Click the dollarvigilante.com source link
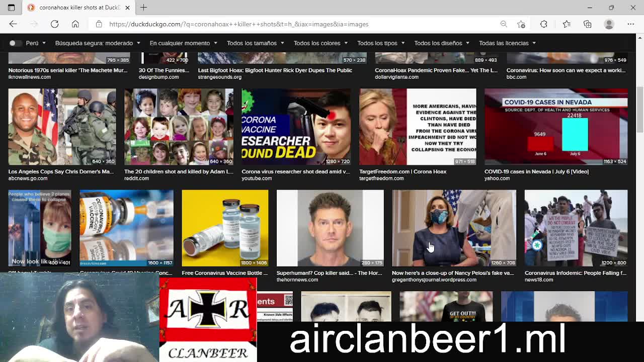Image resolution: width=644 pixels, height=362 pixels. click(x=396, y=77)
